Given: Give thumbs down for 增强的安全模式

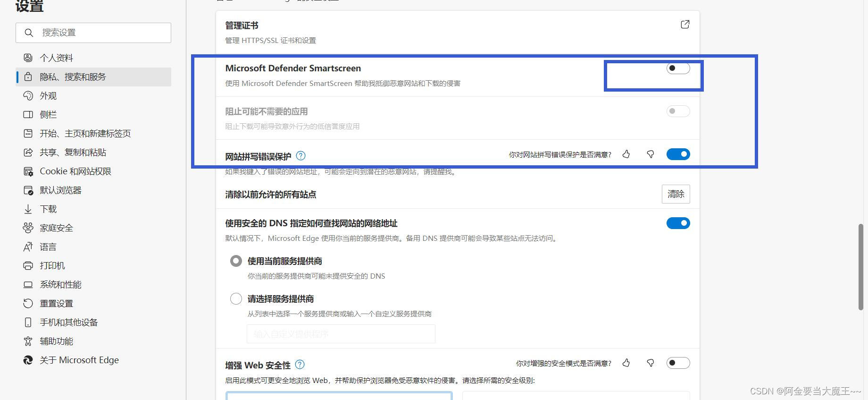Looking at the screenshot, I should (x=651, y=363).
